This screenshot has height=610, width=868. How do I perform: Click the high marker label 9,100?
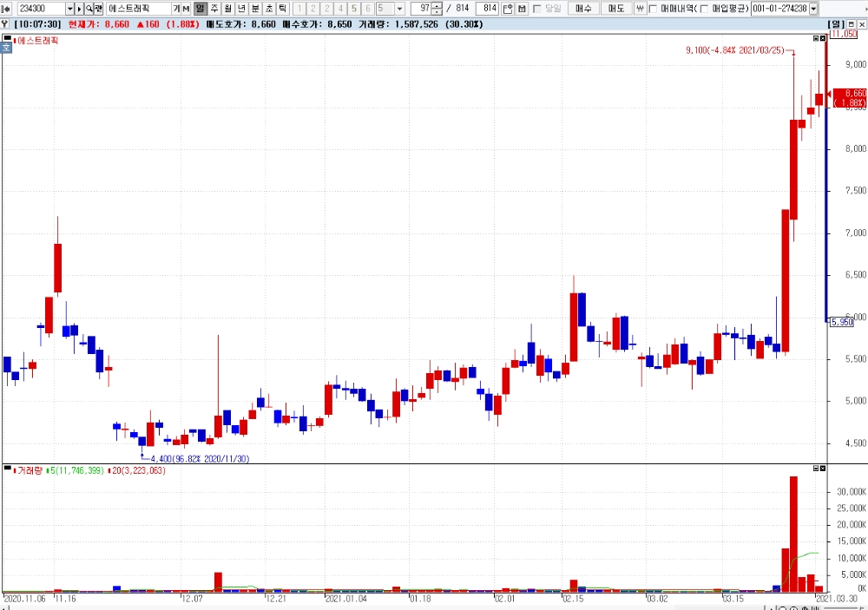point(735,50)
